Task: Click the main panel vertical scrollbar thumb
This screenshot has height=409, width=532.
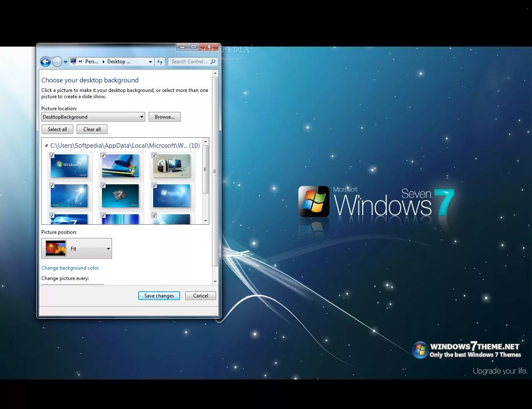Action: click(x=215, y=171)
